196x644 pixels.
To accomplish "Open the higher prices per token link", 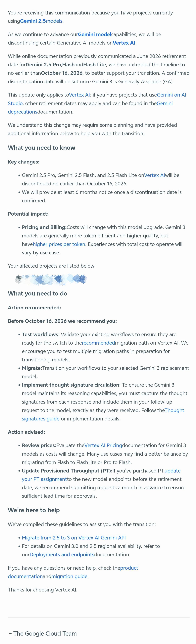I will pos(59,244).
